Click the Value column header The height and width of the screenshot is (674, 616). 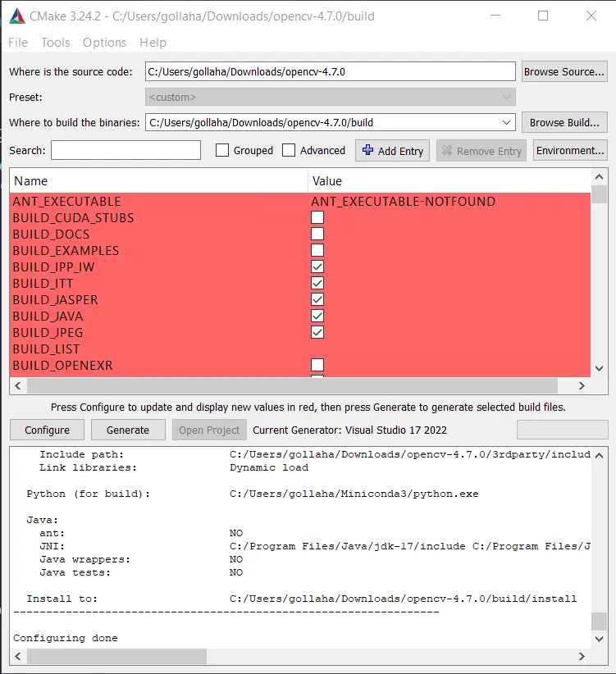(x=449, y=181)
